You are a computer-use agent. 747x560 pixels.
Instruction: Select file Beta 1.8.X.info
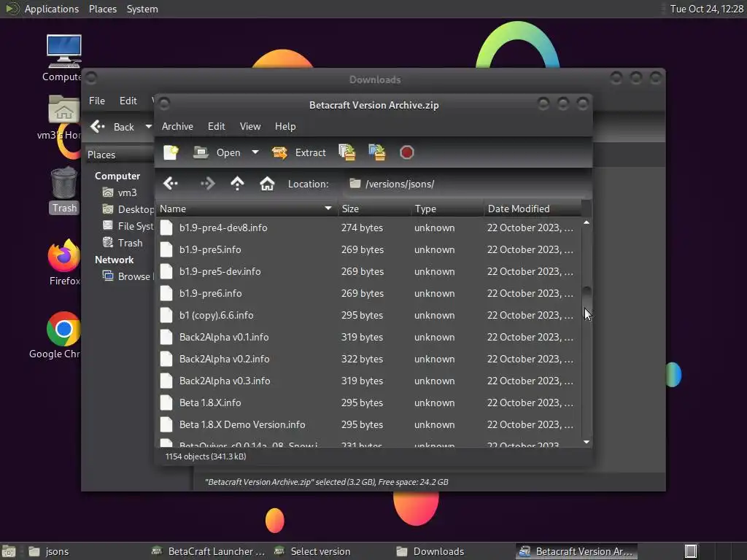pyautogui.click(x=368, y=402)
